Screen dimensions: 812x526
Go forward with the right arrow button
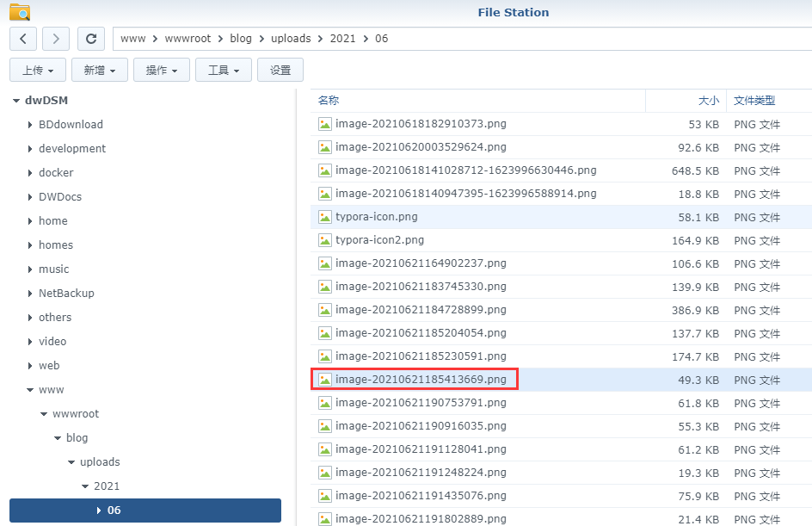[56, 39]
